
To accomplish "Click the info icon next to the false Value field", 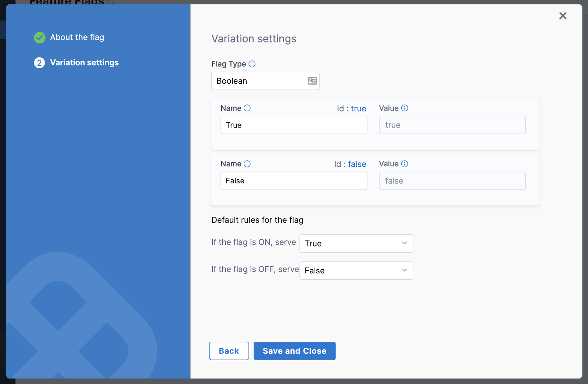I will (405, 164).
